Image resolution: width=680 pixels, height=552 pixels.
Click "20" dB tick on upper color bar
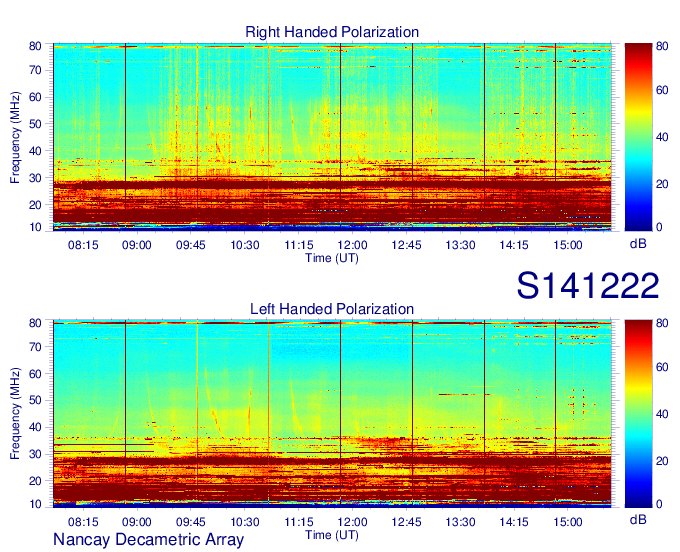pyautogui.click(x=662, y=184)
